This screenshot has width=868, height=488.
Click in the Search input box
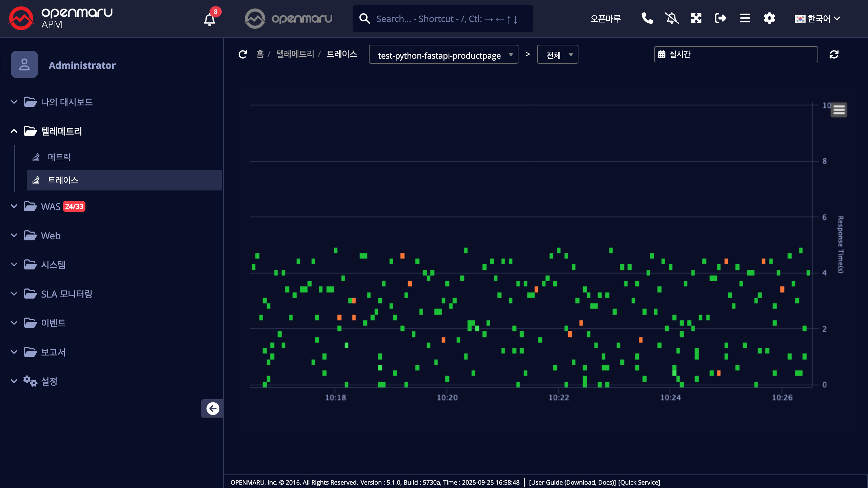pos(448,19)
